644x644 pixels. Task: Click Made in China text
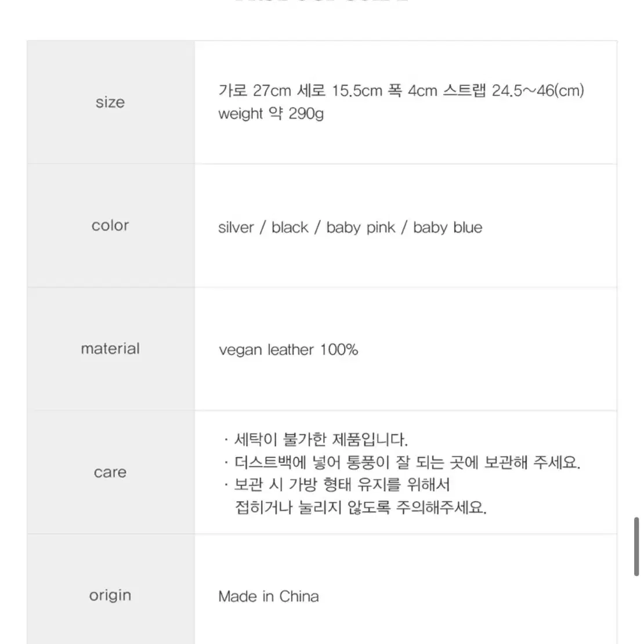tap(269, 596)
